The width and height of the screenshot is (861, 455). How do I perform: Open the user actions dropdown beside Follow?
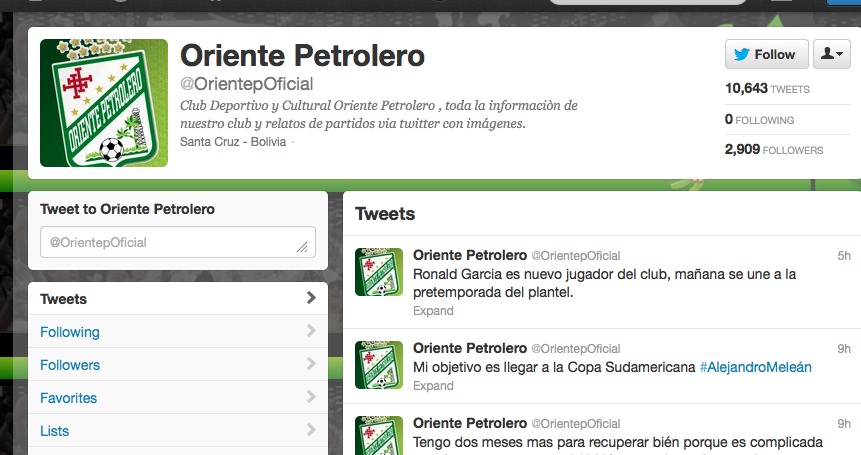pyautogui.click(x=831, y=54)
